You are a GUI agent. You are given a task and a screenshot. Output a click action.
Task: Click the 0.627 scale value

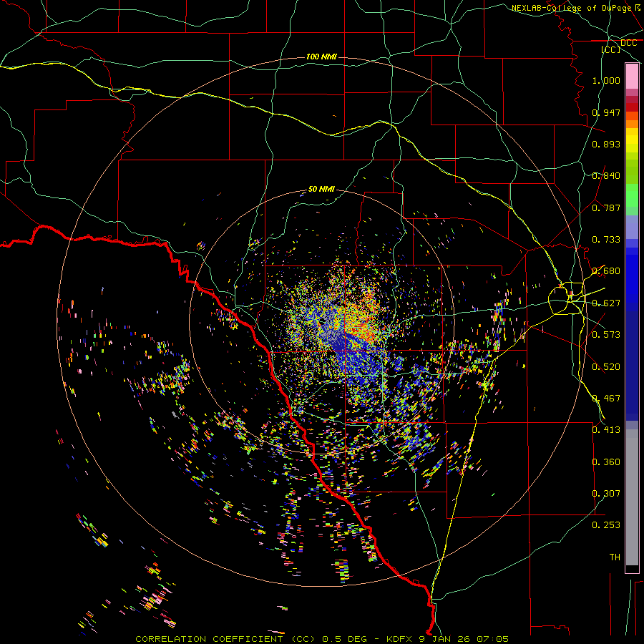[x=606, y=303]
